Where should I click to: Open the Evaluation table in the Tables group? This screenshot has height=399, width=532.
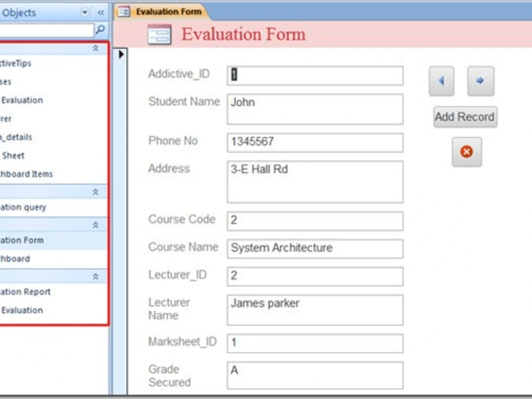point(53,101)
